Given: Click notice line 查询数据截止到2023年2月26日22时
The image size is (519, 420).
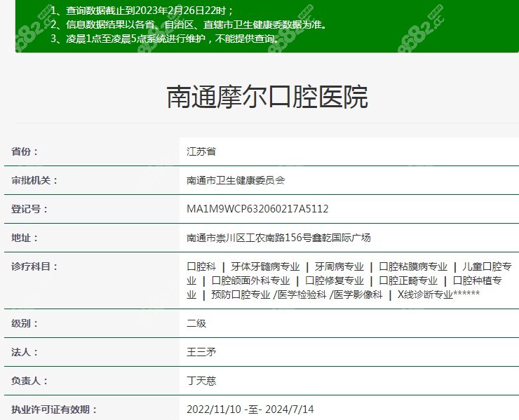Looking at the screenshot, I should [142, 11].
